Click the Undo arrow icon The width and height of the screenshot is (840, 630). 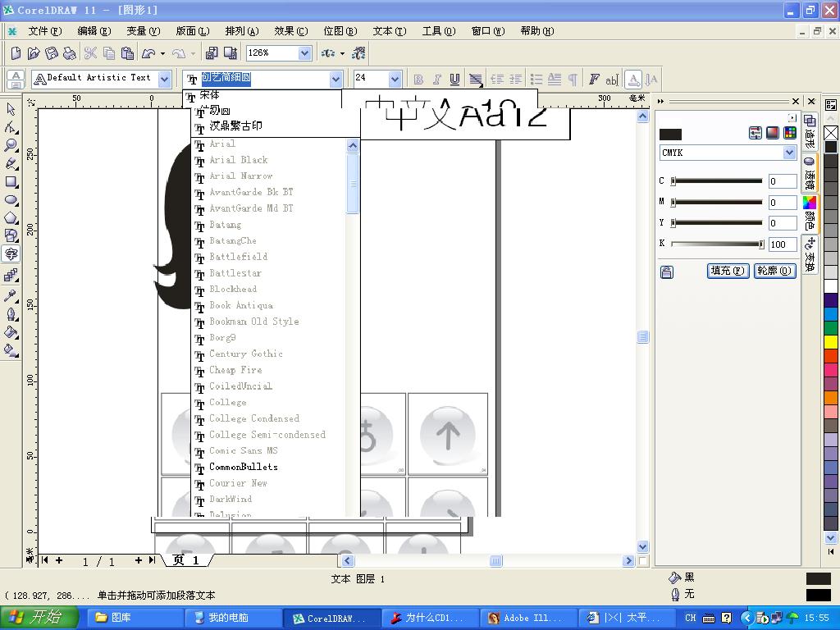click(148, 53)
